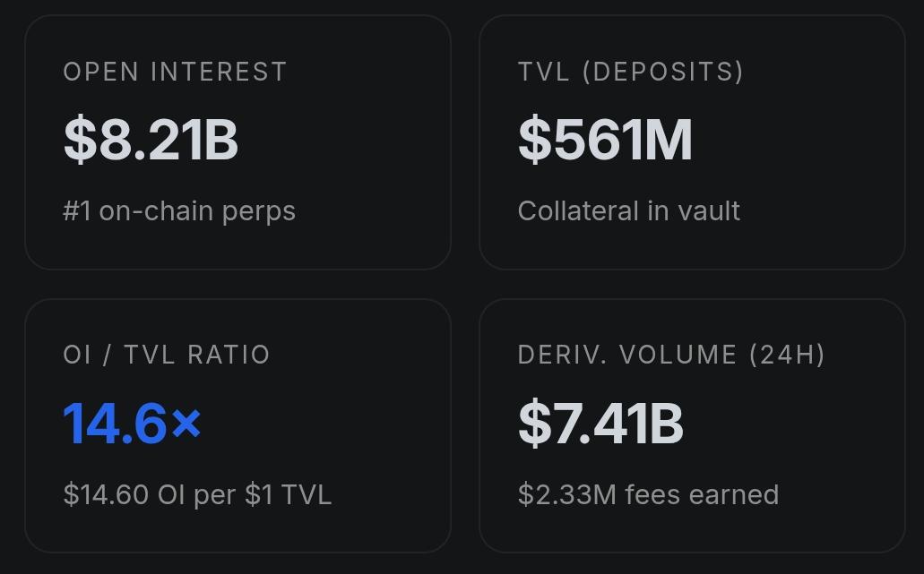Click the "OPEN INTEREST" heading label
This screenshot has width=924, height=574.
[x=175, y=72]
